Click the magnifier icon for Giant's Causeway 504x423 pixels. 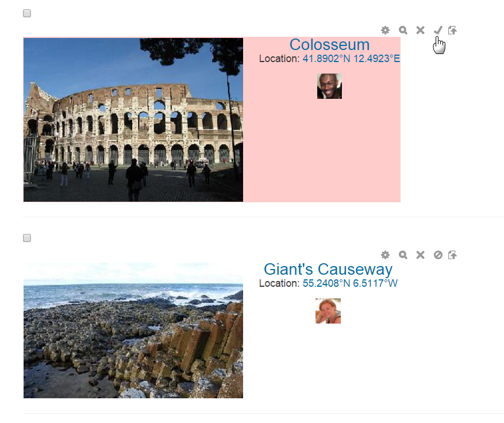coord(403,255)
